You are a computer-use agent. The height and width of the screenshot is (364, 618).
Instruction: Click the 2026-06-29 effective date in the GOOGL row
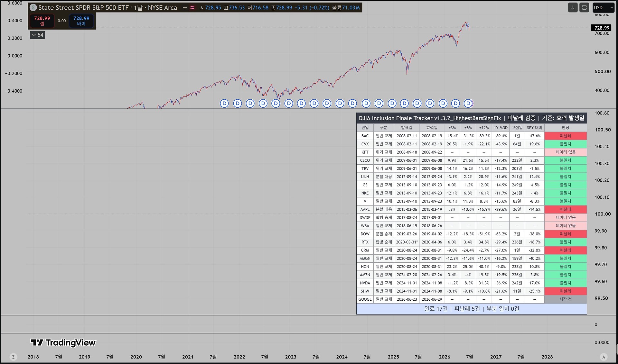tap(432, 299)
